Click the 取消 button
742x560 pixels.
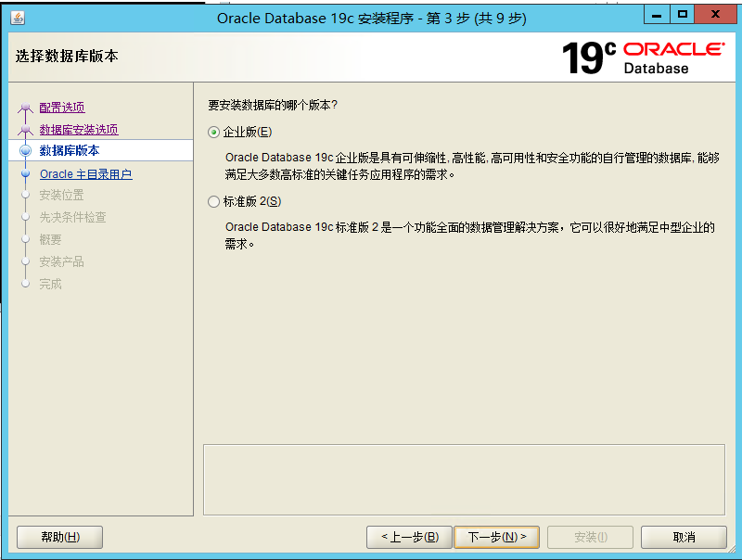pos(680,537)
